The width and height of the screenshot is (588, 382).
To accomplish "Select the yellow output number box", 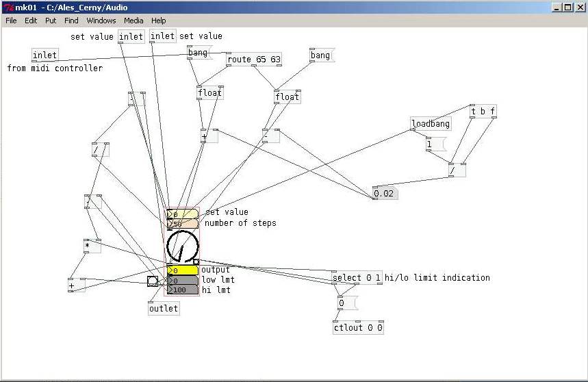I will [x=183, y=270].
